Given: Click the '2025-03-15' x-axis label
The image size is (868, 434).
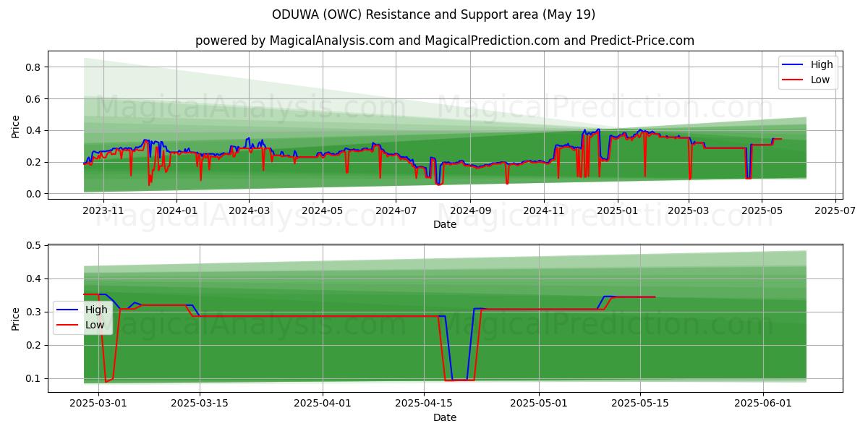Looking at the screenshot, I should [x=200, y=403].
